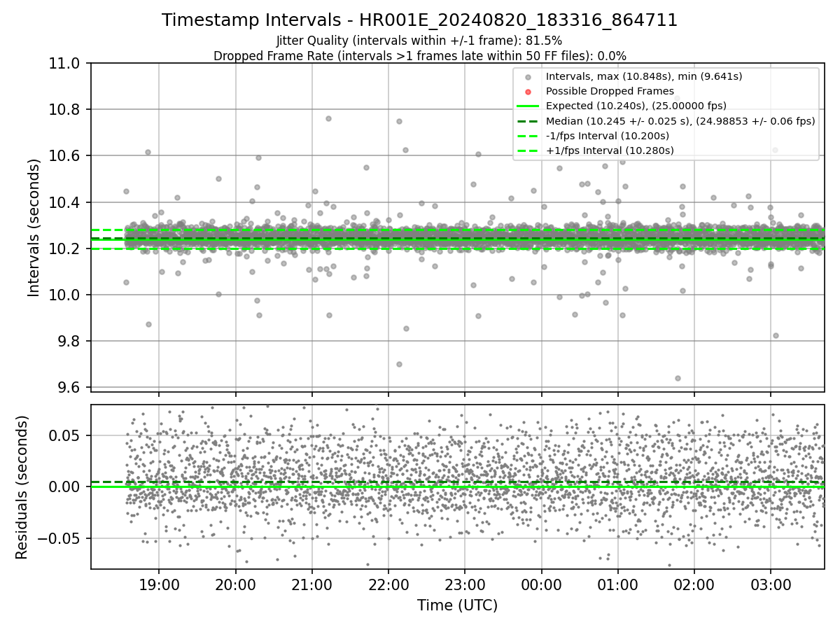Click the red dot marker for Possible Dropped Frames in the legend
Image resolution: width=840 pixels, height=630 pixels.
pos(528,92)
